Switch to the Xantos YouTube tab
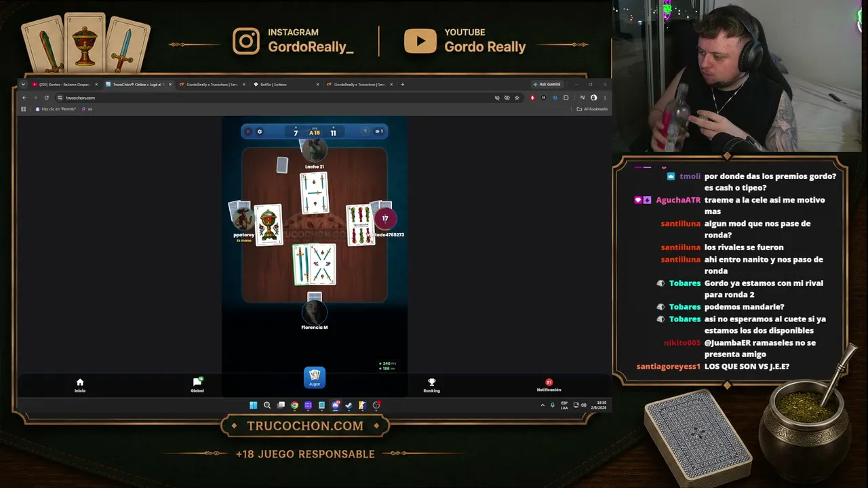Screen dimensions: 868x488 64,85
